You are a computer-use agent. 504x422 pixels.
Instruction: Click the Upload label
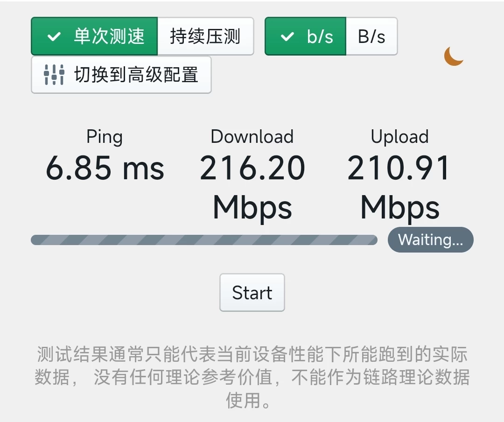399,137
